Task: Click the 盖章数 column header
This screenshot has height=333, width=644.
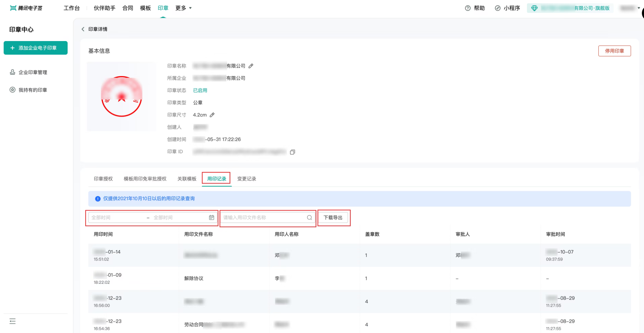Action: [x=372, y=234]
